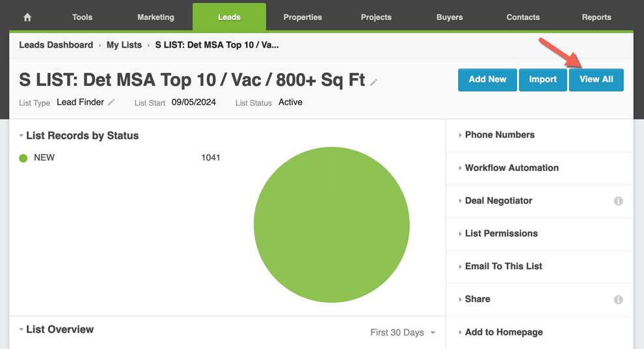Image resolution: width=644 pixels, height=349 pixels.
Task: Expand the Workflow Automation panel
Action: (x=511, y=168)
